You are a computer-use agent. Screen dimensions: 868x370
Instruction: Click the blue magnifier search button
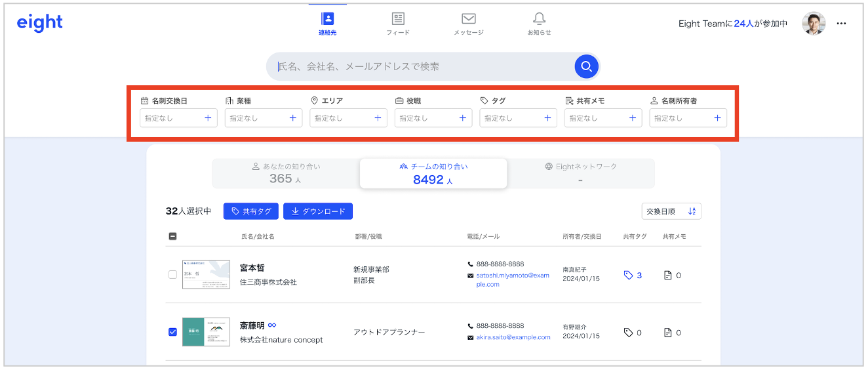click(586, 66)
